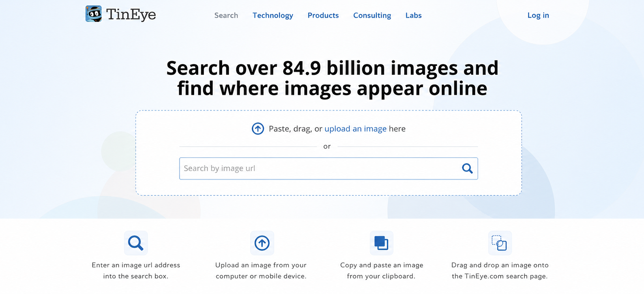Screen dimensions: 644x294
Task: Click text "Upload an image from your"
Action: [x=261, y=265]
